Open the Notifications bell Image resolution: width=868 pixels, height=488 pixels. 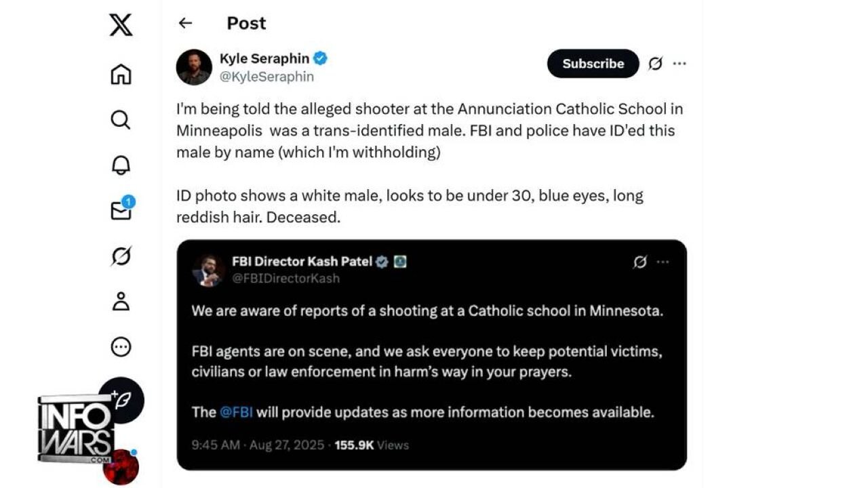(121, 165)
